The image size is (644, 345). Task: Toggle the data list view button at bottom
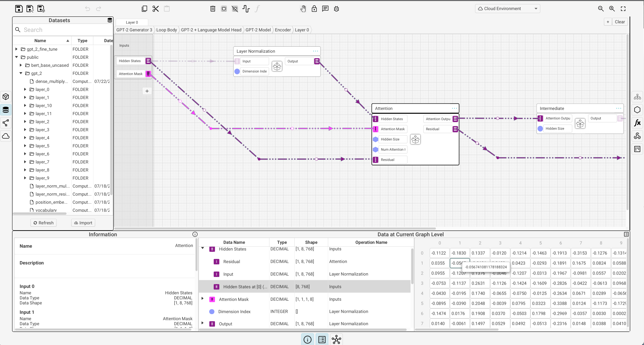tap(322, 340)
